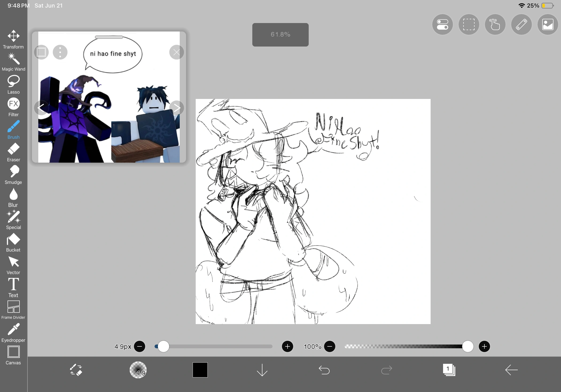Activate the ruler tool in the top toolbar
The image size is (561, 392).
pyautogui.click(x=521, y=24)
